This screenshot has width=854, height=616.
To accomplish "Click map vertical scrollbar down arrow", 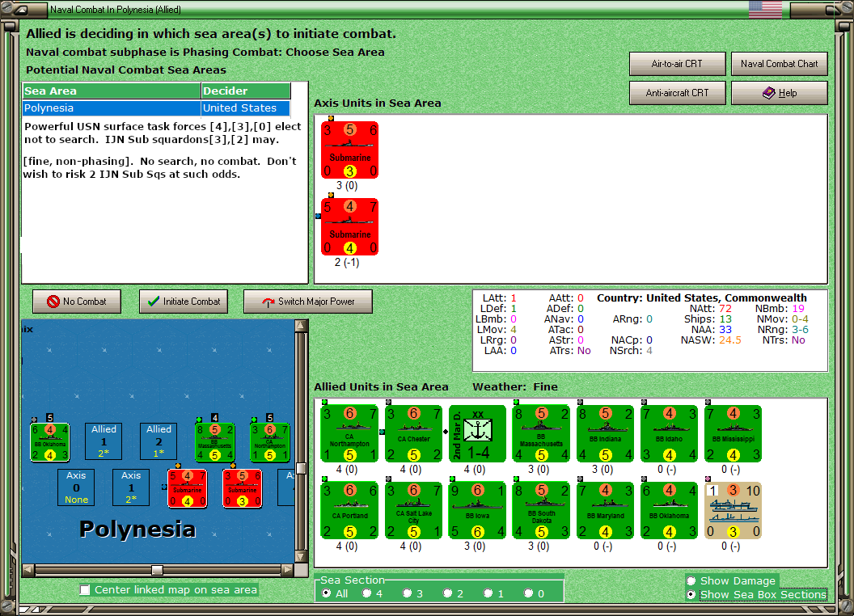I will (x=301, y=557).
